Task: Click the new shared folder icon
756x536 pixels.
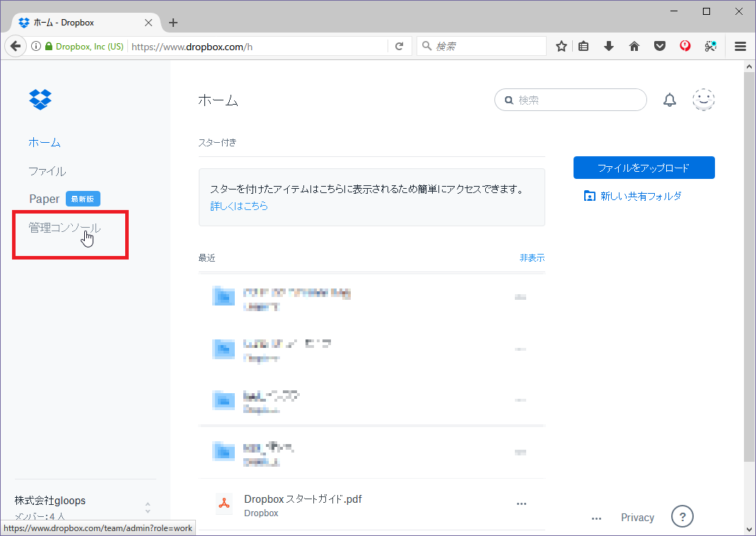Action: (589, 196)
